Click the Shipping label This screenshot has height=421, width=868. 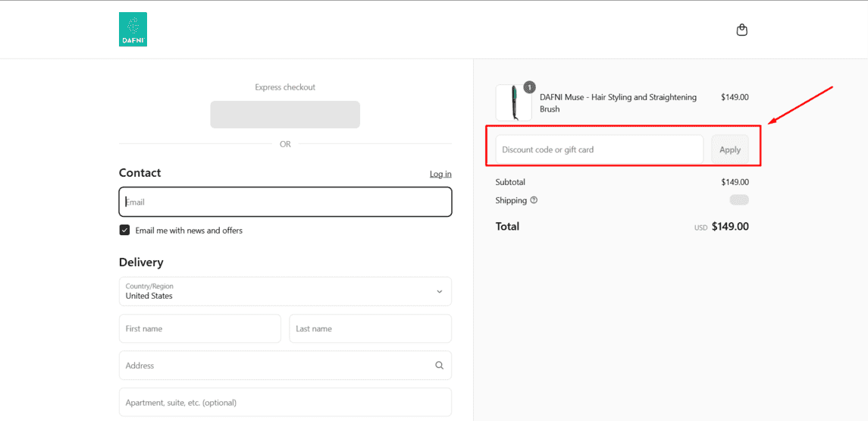511,200
